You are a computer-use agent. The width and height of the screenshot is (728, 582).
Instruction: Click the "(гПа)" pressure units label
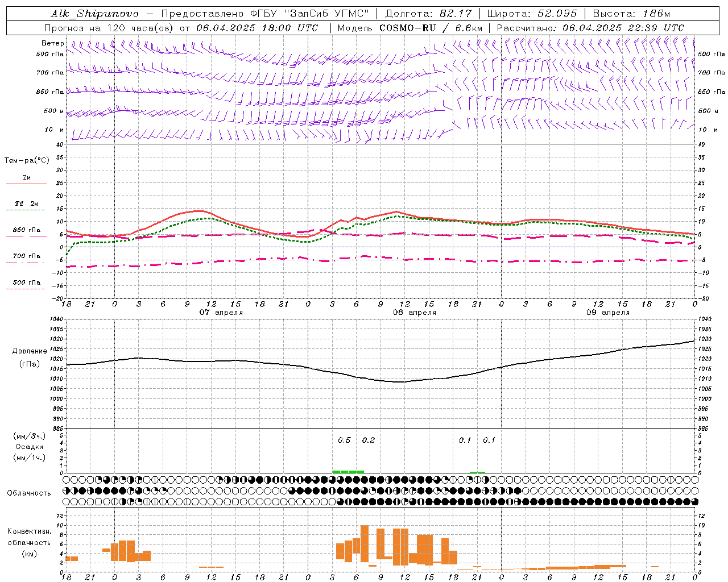coord(30,364)
